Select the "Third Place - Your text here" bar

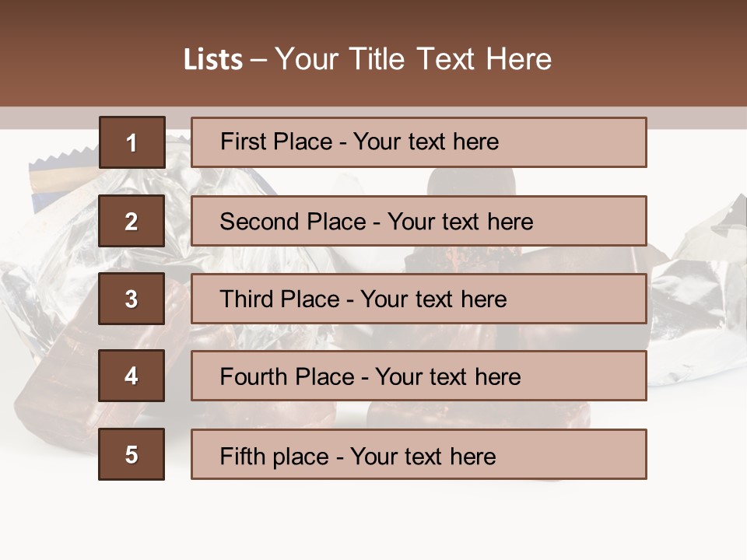419,299
